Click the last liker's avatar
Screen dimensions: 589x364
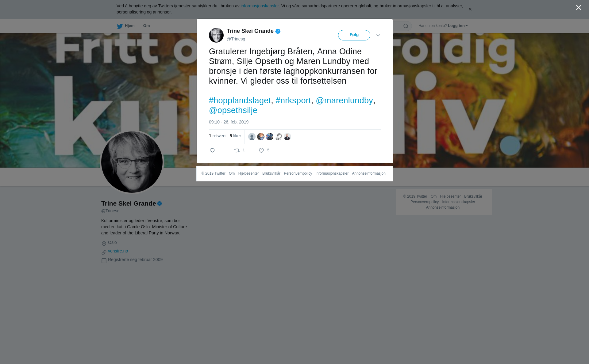tap(287, 137)
